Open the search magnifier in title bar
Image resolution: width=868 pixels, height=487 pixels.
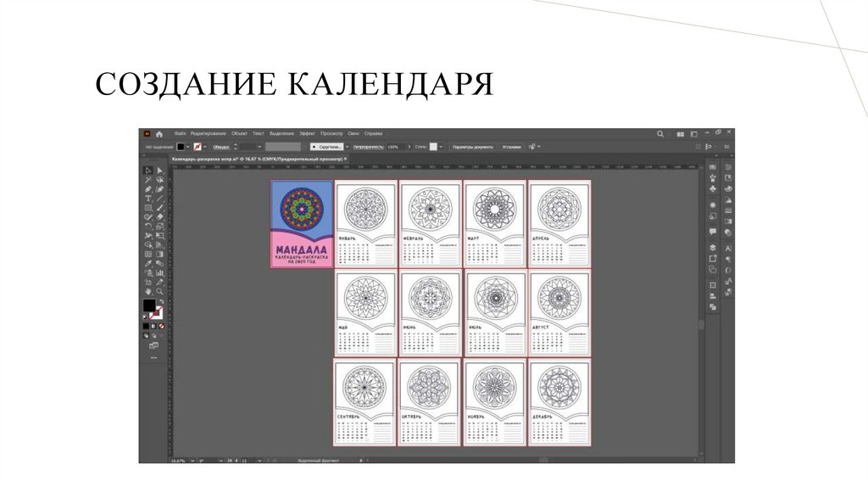click(x=659, y=134)
